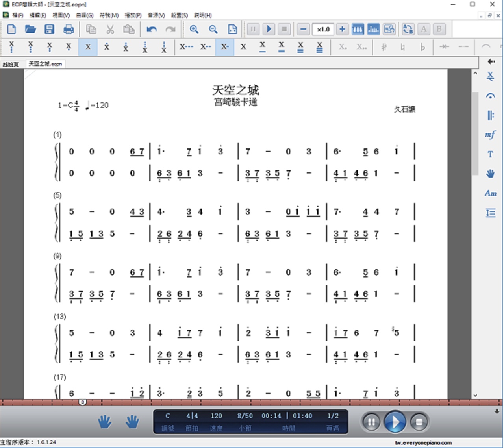Select half note X- duration
This screenshot has width=504, height=448.
[225, 47]
